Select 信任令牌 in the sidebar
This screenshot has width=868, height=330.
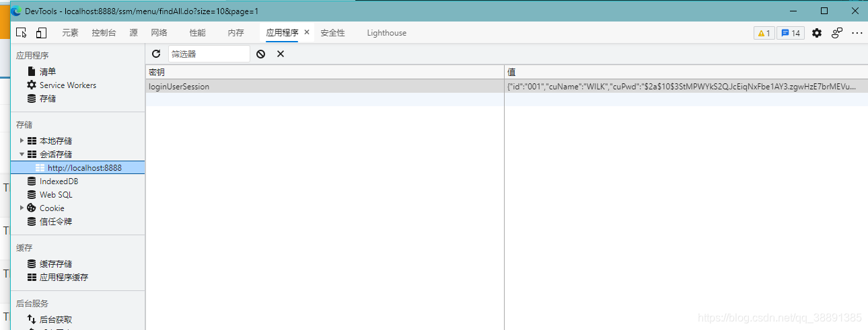point(55,222)
